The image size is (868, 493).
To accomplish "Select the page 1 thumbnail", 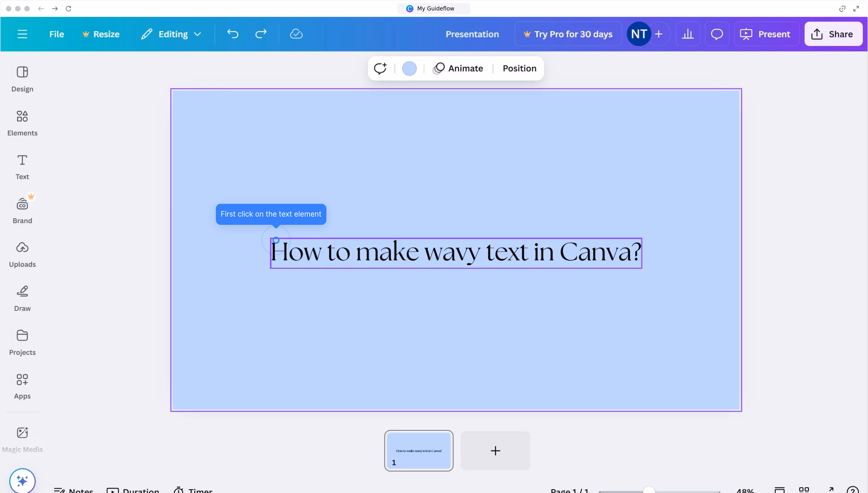I will (419, 450).
